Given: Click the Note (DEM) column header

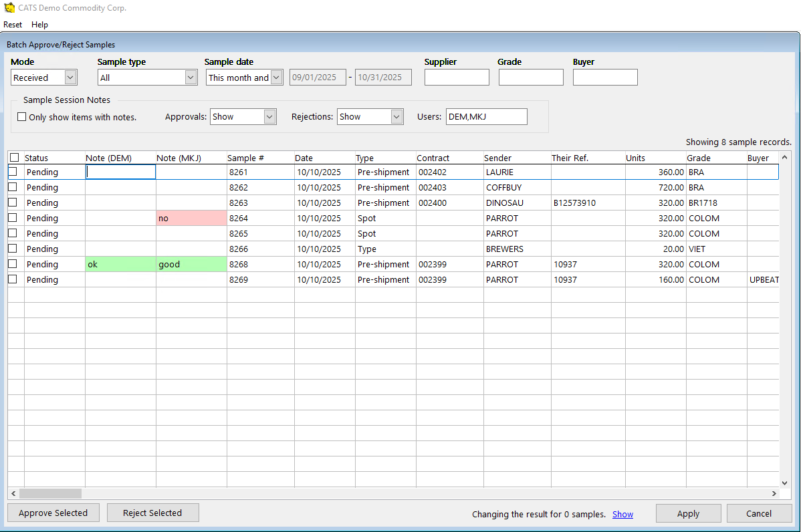Looking at the screenshot, I should pyautogui.click(x=120, y=158).
